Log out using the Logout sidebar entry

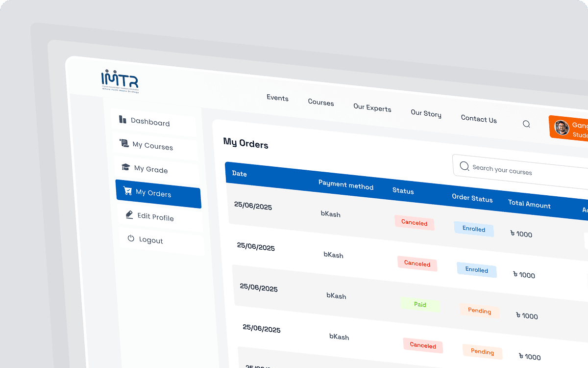click(x=149, y=240)
